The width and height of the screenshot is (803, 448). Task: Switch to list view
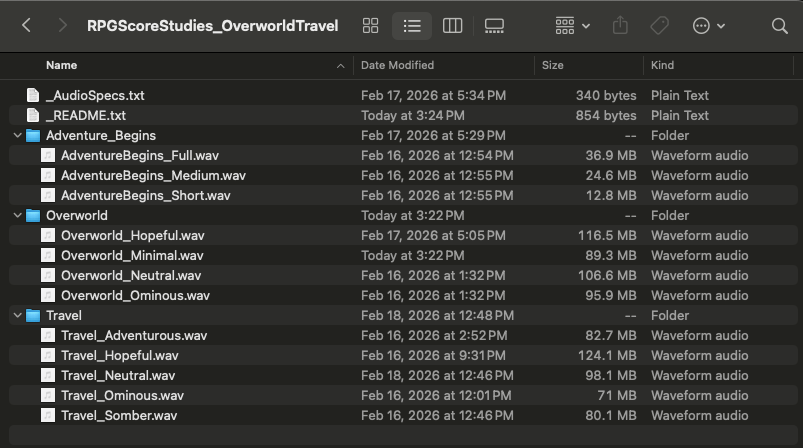point(411,26)
